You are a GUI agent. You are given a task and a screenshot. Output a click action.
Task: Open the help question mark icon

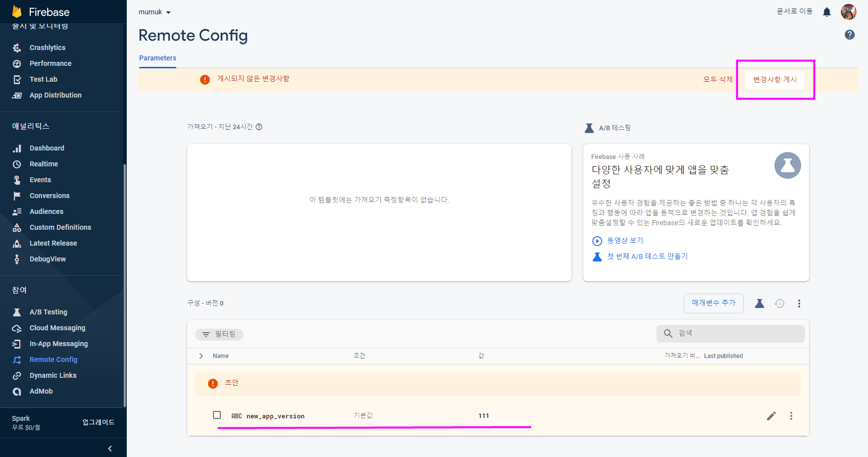coord(850,35)
